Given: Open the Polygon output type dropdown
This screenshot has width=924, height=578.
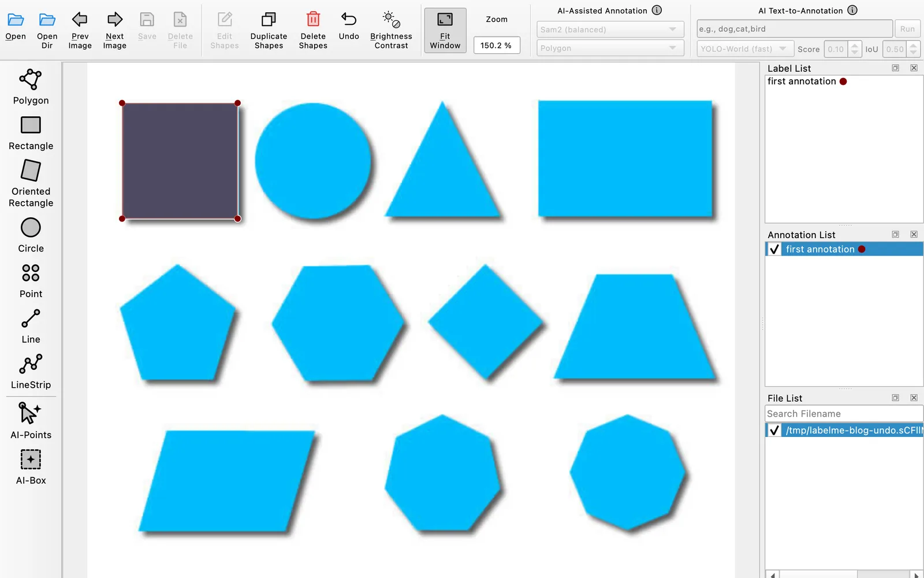Looking at the screenshot, I should point(610,48).
